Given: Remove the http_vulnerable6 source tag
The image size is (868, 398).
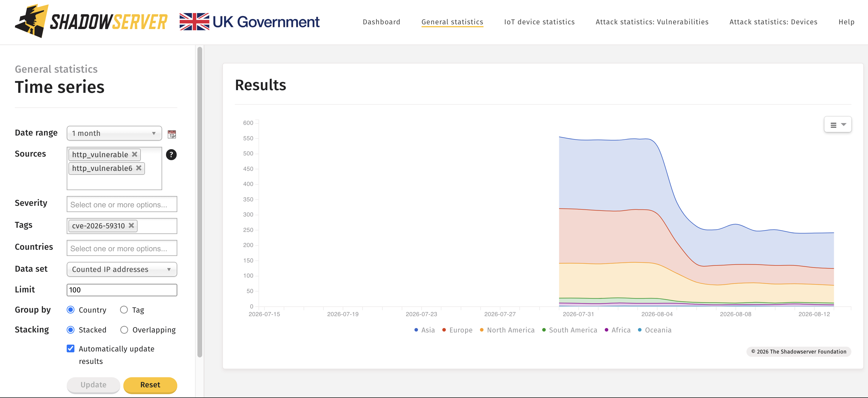Looking at the screenshot, I should 138,168.
